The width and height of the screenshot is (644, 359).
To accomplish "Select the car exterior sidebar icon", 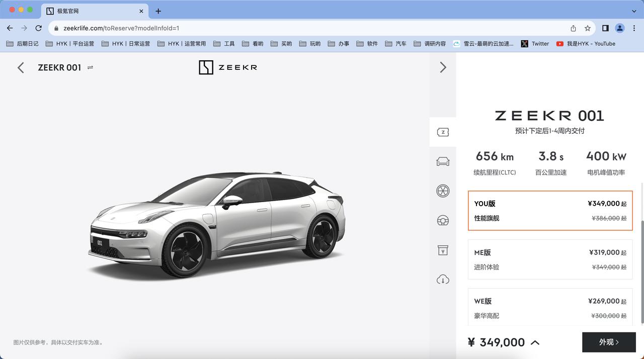I will coord(443,161).
